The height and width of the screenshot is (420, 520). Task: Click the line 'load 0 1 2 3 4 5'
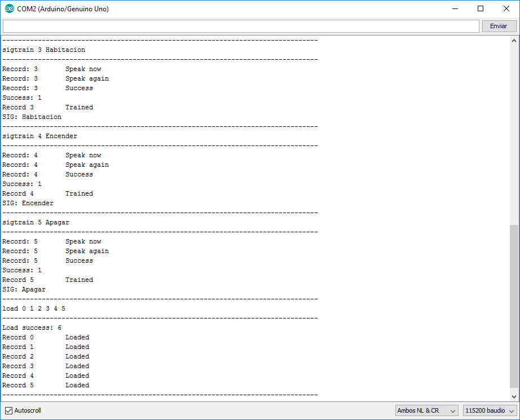pyautogui.click(x=34, y=308)
